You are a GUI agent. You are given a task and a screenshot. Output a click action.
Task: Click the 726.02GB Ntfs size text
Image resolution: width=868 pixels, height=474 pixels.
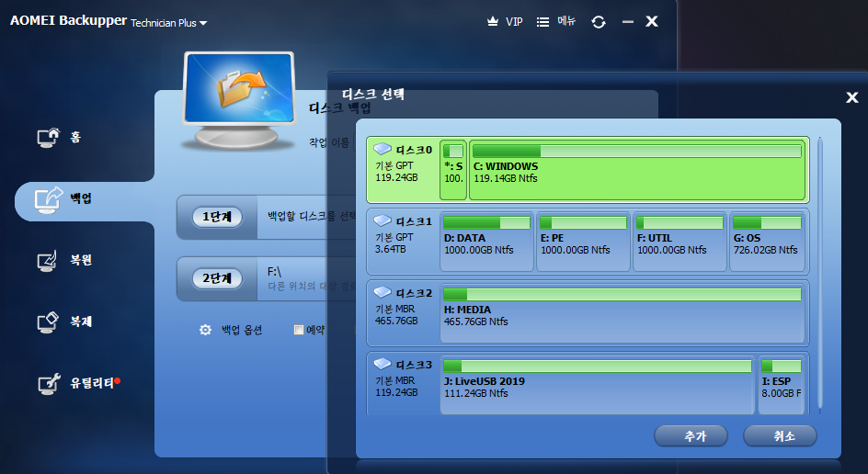pos(766,250)
